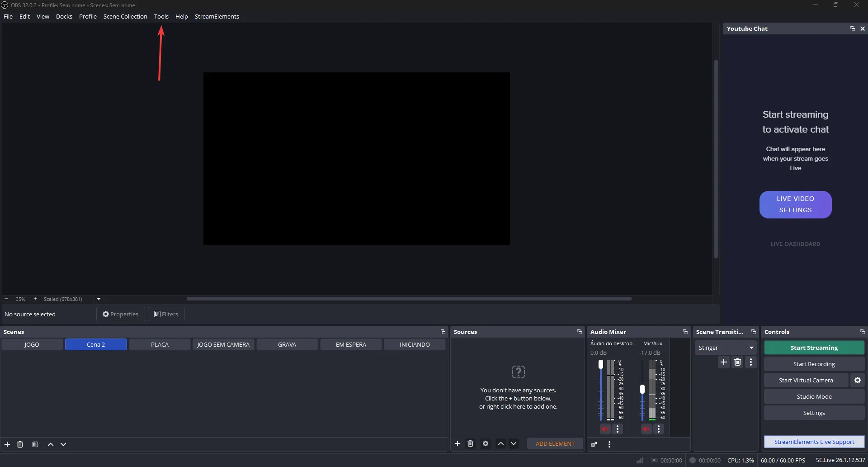Open source properties with the gear icon
The height and width of the screenshot is (467, 868).
(485, 443)
